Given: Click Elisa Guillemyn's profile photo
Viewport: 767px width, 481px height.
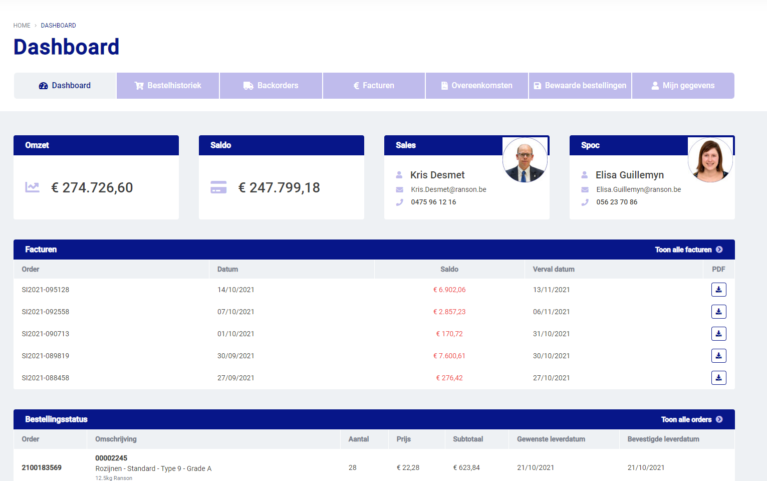Looking at the screenshot, I should pos(709,160).
